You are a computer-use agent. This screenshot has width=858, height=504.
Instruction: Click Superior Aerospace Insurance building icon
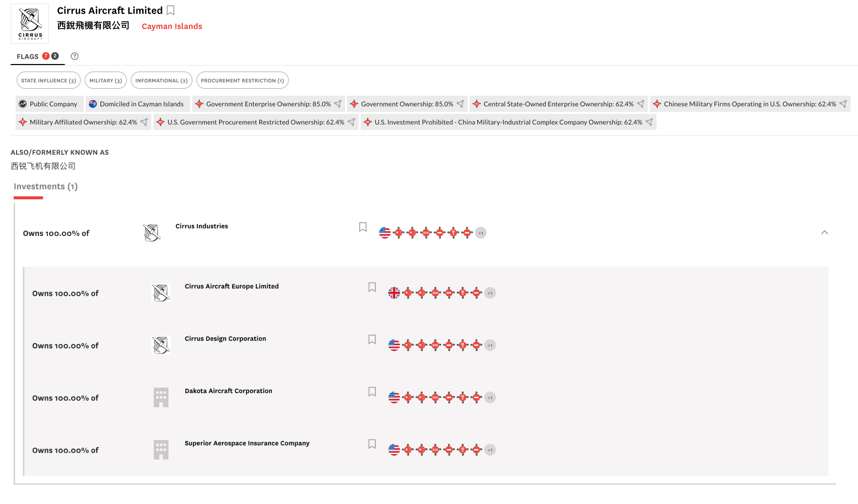pos(161,450)
